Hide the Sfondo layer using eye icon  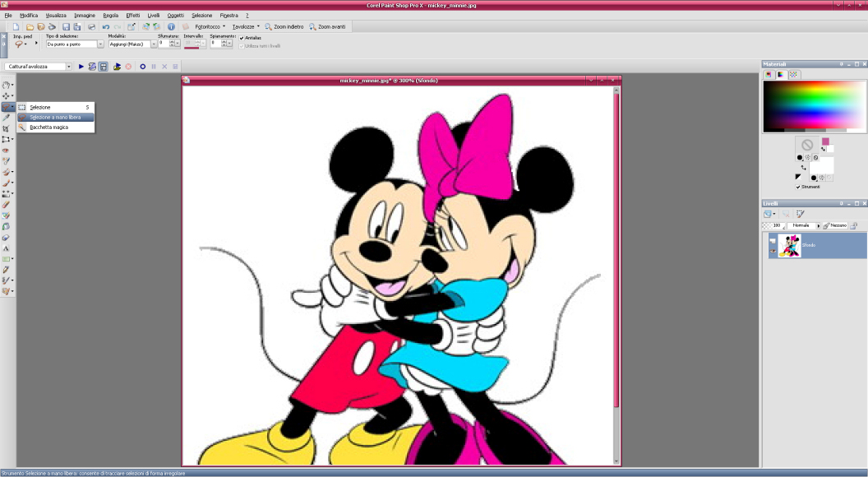tap(773, 250)
